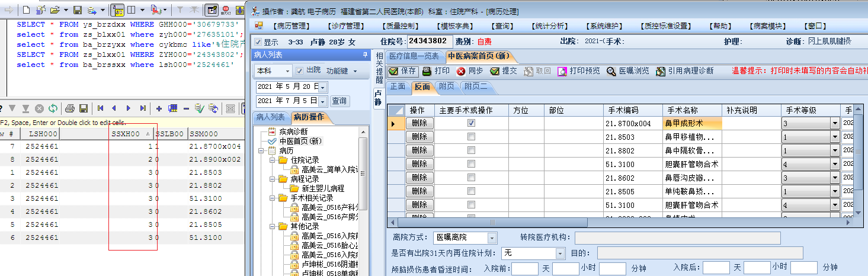Viewport: 868px width, 276px height.
Task: Check main-surgery box for 单纯鞍鼻矫 row
Action: 471,191
